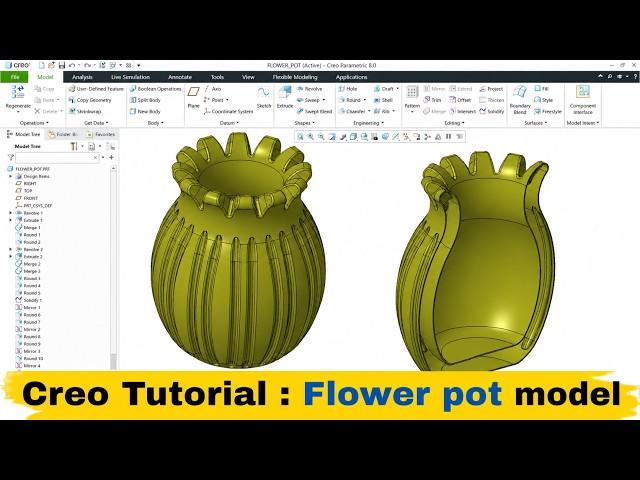640x480 pixels.
Task: Launch the Extrude tool
Action: [x=285, y=97]
